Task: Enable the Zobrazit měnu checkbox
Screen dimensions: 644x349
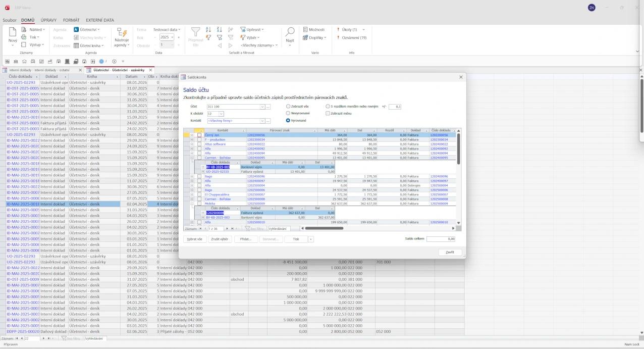Action: (x=328, y=114)
